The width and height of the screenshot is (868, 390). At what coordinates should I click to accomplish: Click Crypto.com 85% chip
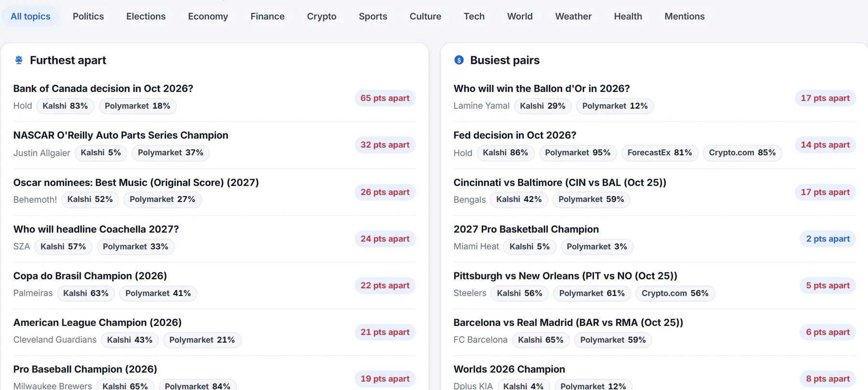click(x=742, y=153)
